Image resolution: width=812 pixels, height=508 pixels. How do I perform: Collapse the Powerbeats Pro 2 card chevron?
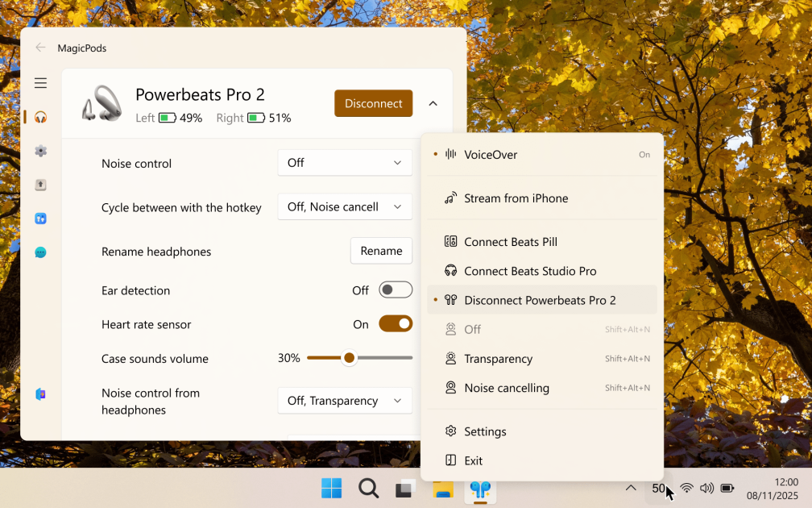[433, 104]
